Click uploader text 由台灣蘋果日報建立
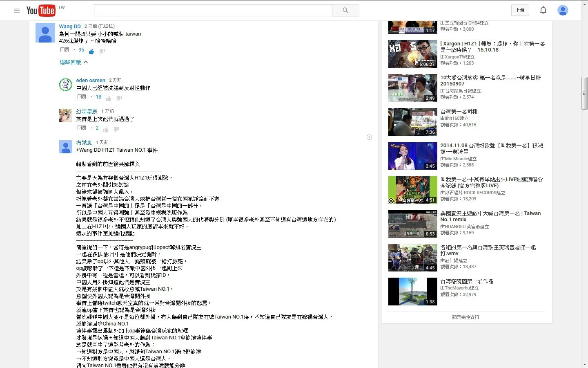 pyautogui.click(x=461, y=91)
